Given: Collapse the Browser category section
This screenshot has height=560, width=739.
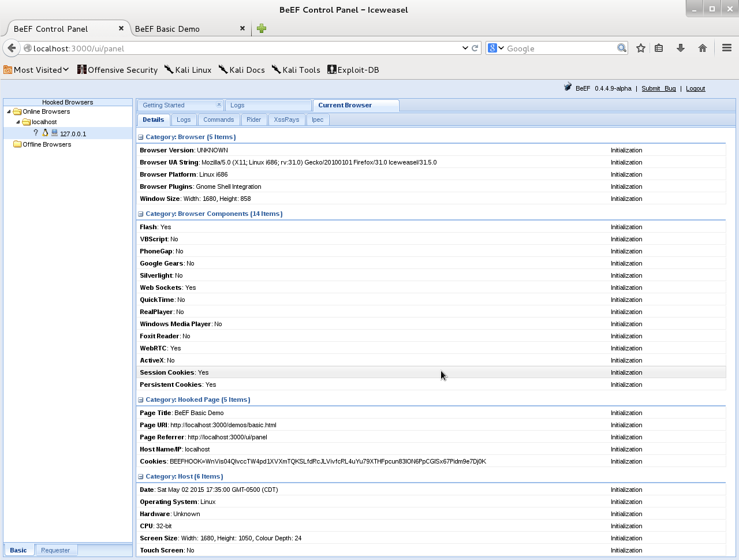Looking at the screenshot, I should [x=140, y=137].
